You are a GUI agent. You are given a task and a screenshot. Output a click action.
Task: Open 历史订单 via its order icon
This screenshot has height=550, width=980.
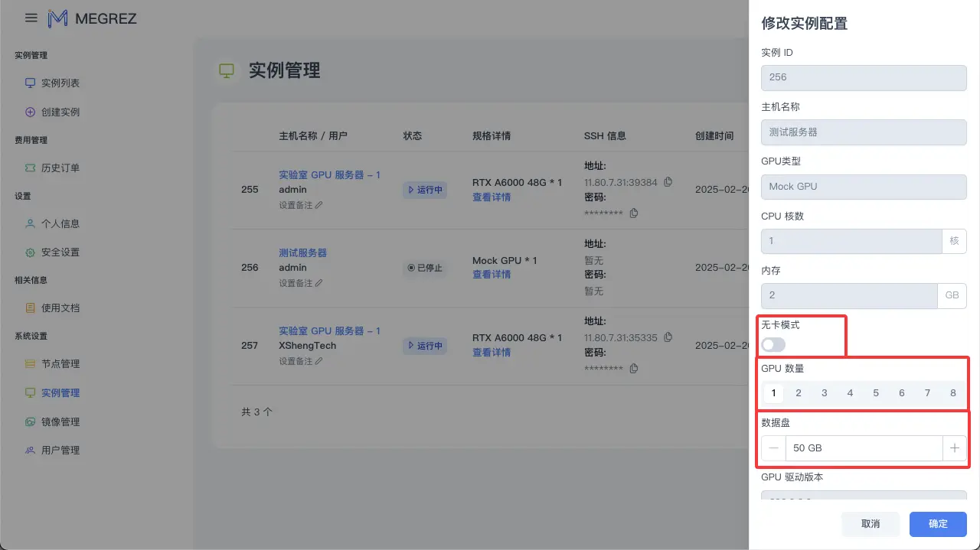pyautogui.click(x=30, y=168)
